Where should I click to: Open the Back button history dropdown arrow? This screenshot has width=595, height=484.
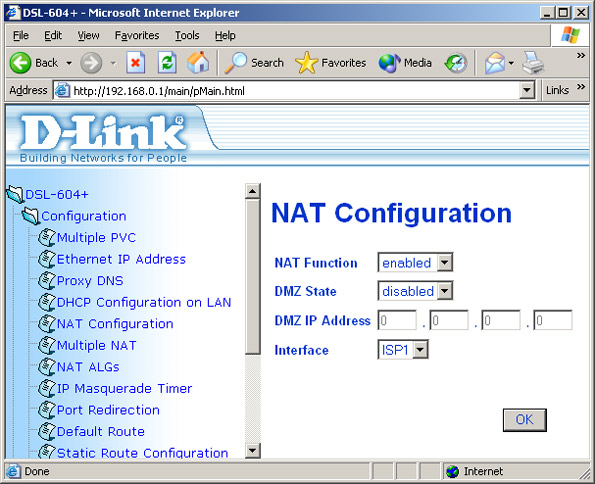69,63
